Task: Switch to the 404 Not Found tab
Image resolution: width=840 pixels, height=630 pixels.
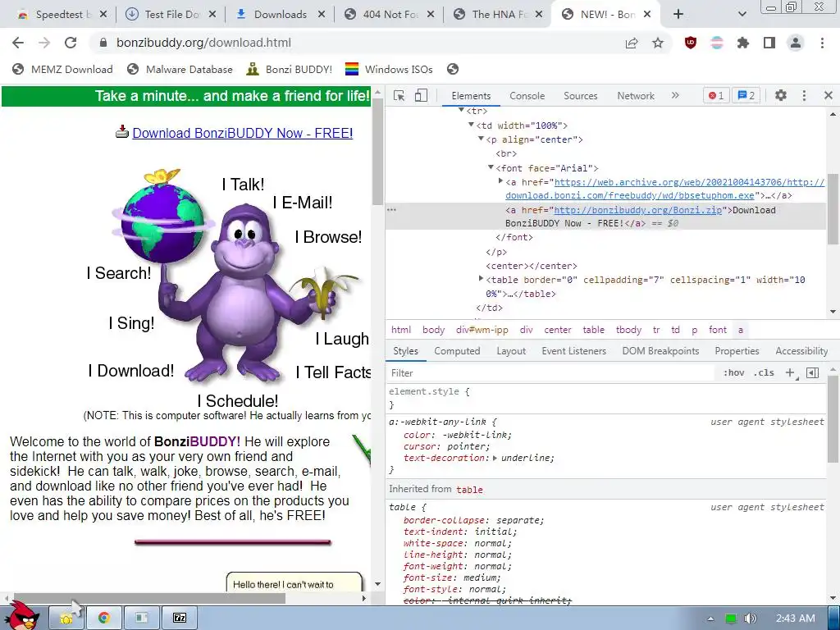Action: pyautogui.click(x=388, y=15)
